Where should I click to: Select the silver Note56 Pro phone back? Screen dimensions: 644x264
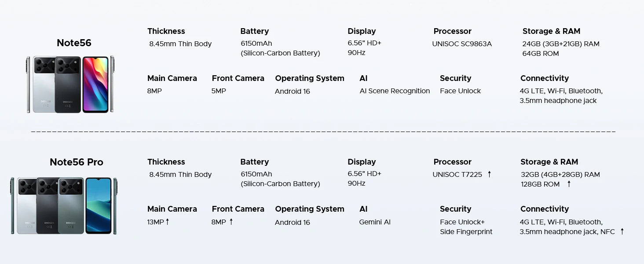(x=26, y=206)
